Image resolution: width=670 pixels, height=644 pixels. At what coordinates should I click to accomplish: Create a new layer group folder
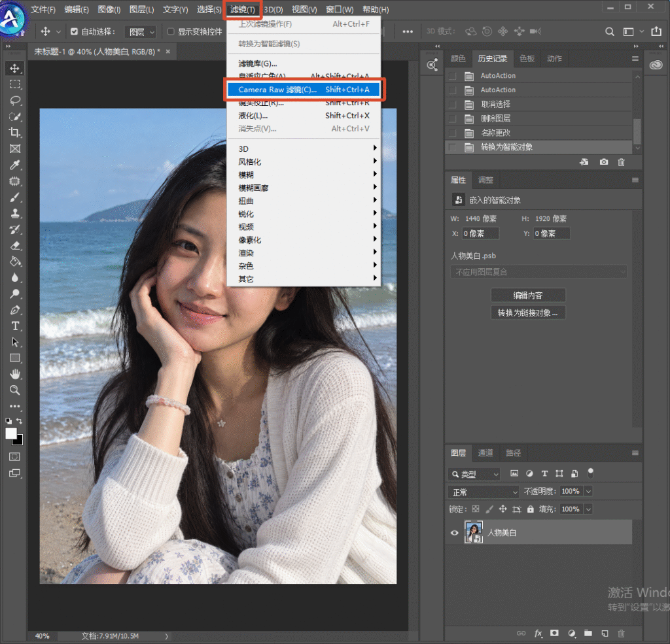point(588,634)
